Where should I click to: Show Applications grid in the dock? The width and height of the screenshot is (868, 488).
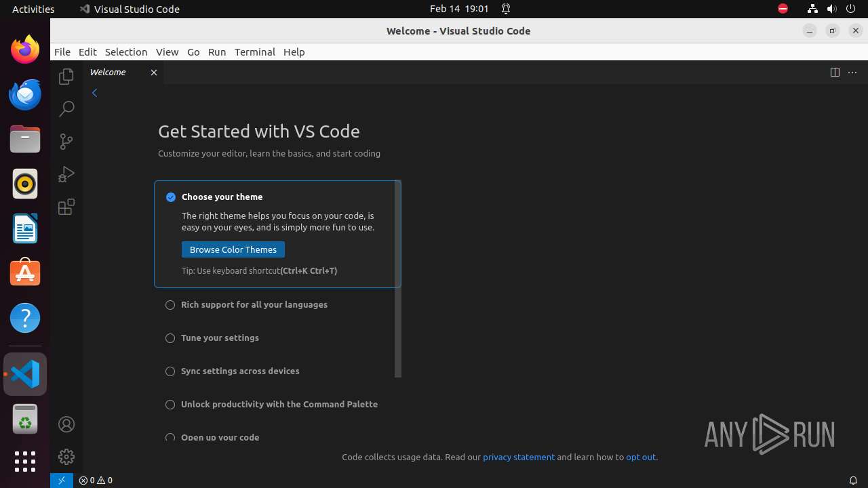click(25, 462)
